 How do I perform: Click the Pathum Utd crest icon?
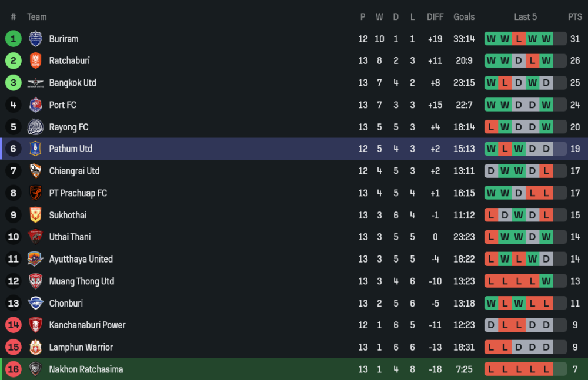[x=36, y=149]
